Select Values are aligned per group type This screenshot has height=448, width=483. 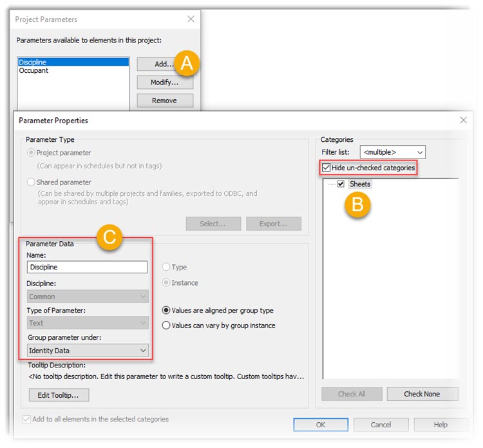pyautogui.click(x=166, y=311)
